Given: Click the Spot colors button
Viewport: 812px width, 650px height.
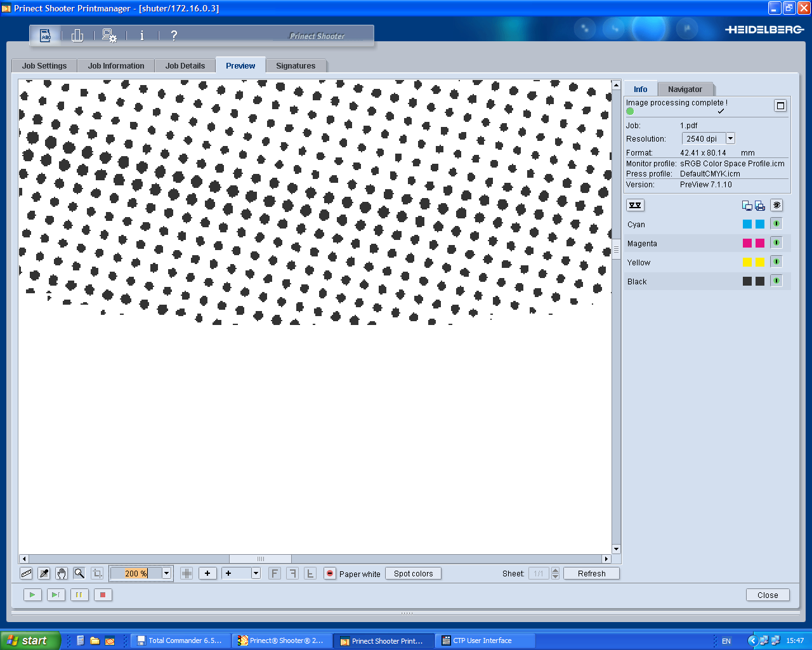Looking at the screenshot, I should pos(414,573).
